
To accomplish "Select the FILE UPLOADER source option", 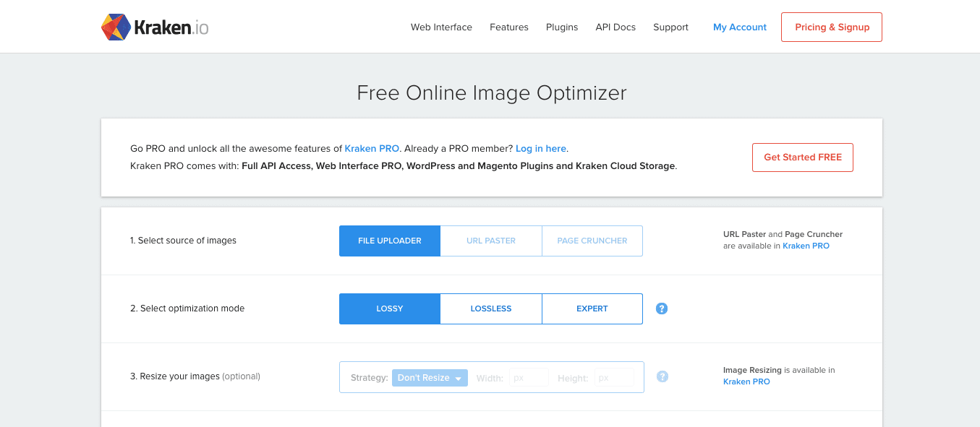I will pos(390,241).
